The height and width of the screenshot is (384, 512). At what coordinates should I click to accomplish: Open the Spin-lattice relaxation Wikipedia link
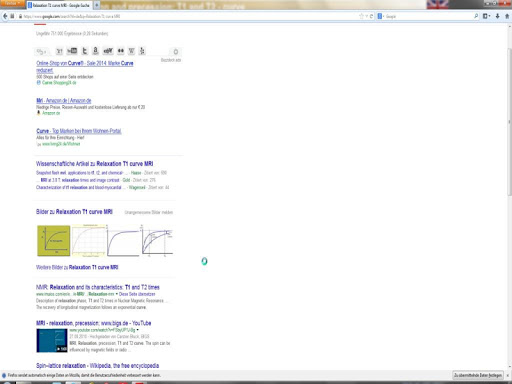[x=97, y=366]
